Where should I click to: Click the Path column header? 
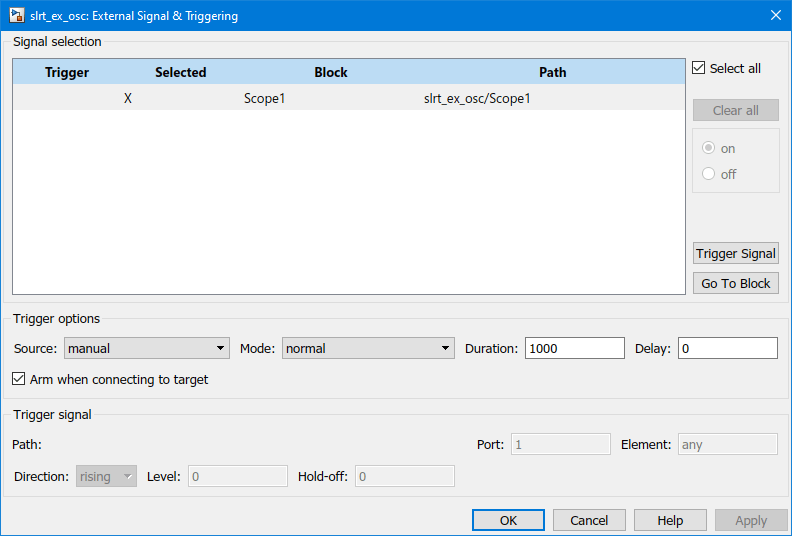[552, 72]
